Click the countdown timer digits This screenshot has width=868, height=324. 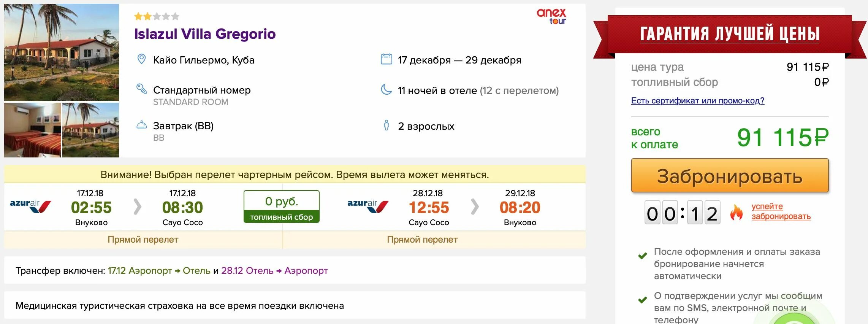(x=682, y=212)
